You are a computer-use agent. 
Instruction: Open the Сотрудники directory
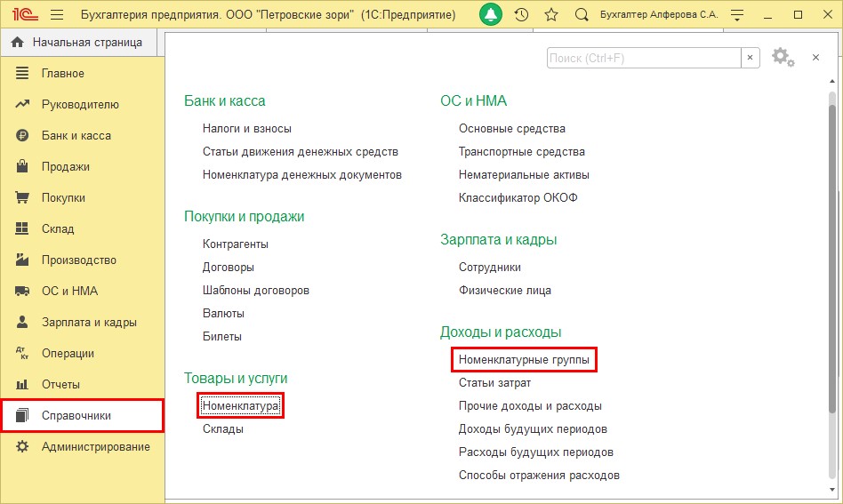point(489,268)
